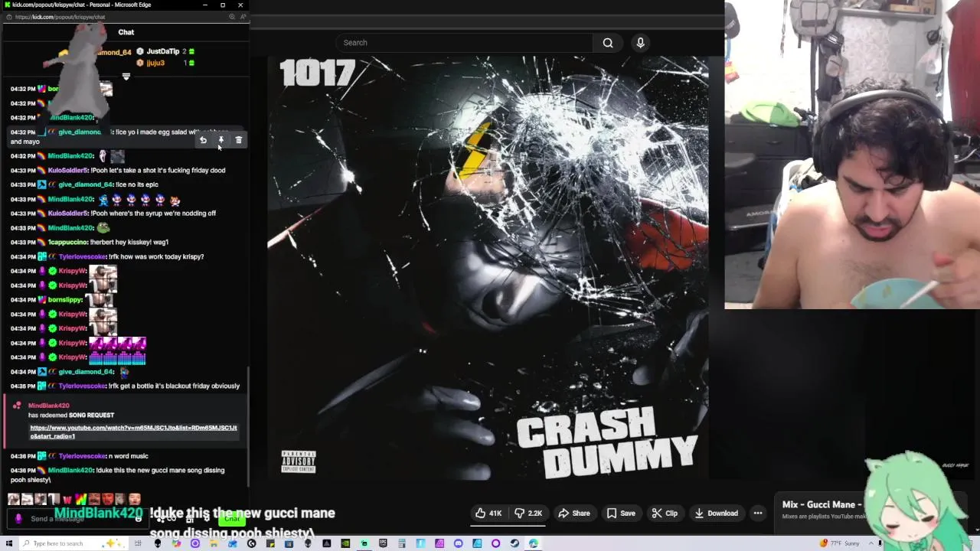Click the pink w emote in quick bar
This screenshot has height=551, width=980.
pos(67,500)
